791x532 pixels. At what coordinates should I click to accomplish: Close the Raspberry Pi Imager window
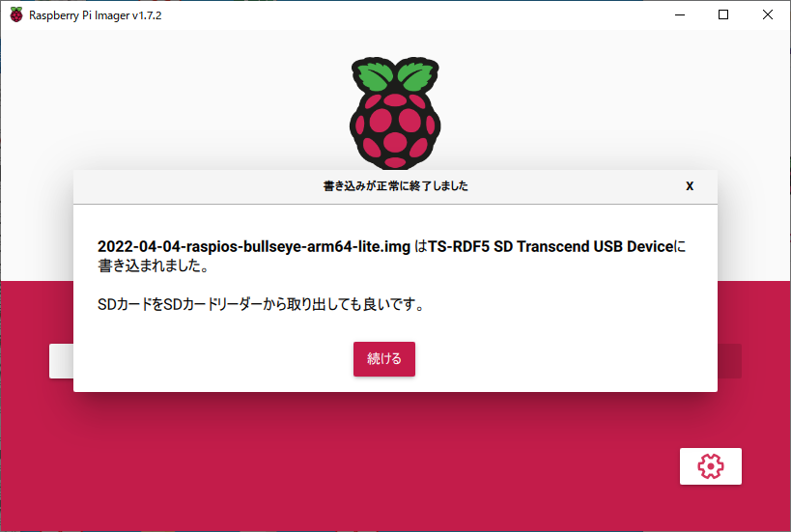[767, 14]
